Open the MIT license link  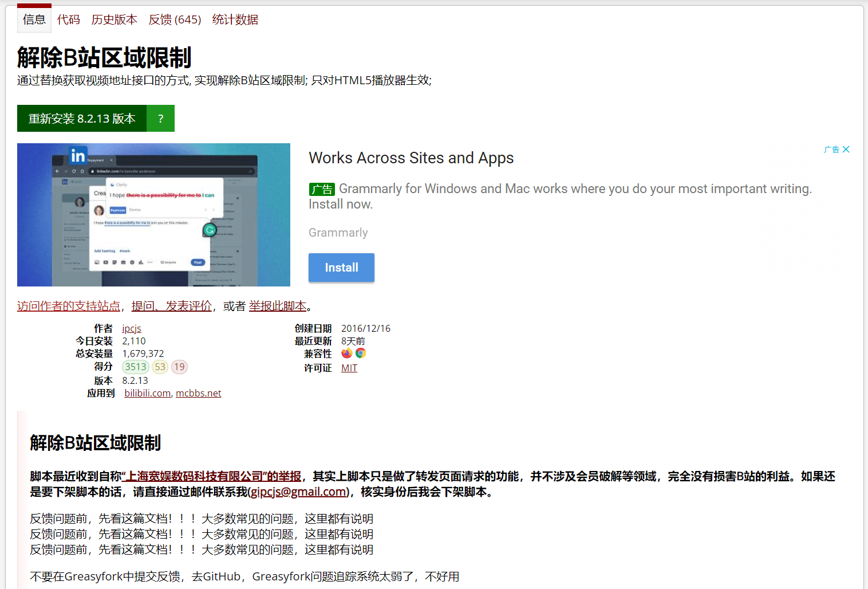[349, 368]
